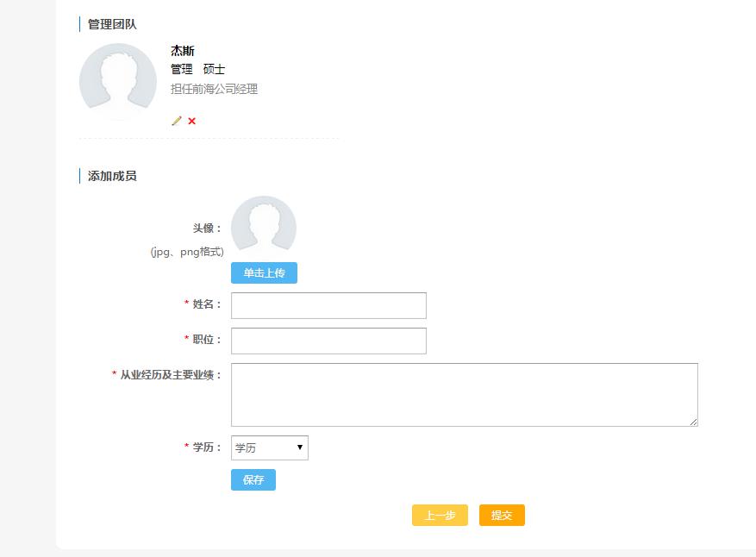Click the 头像 field label
The image size is (756, 557).
[206, 228]
